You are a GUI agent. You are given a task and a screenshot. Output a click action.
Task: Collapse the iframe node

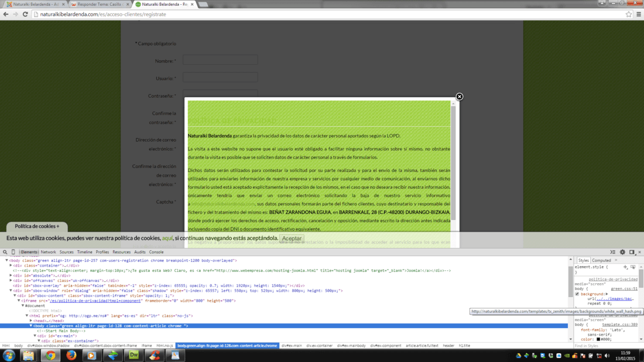click(x=19, y=301)
